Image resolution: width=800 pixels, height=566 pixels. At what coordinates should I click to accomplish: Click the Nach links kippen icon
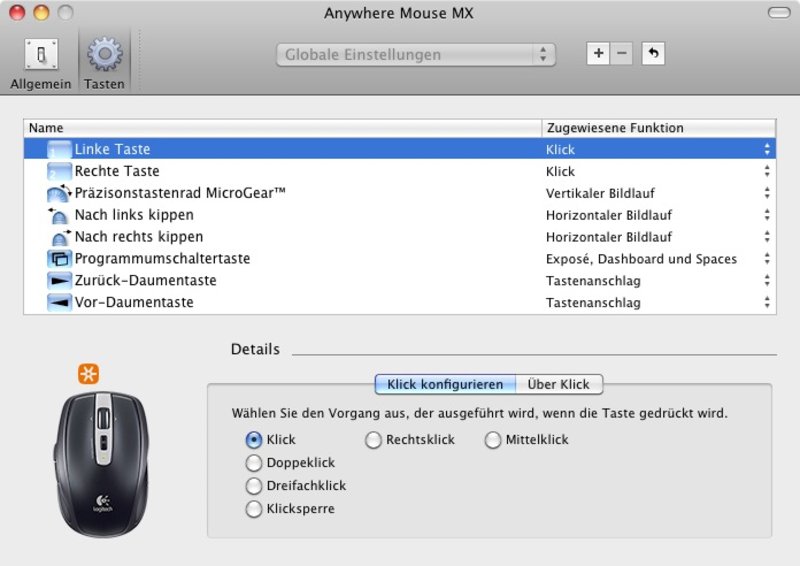59,215
